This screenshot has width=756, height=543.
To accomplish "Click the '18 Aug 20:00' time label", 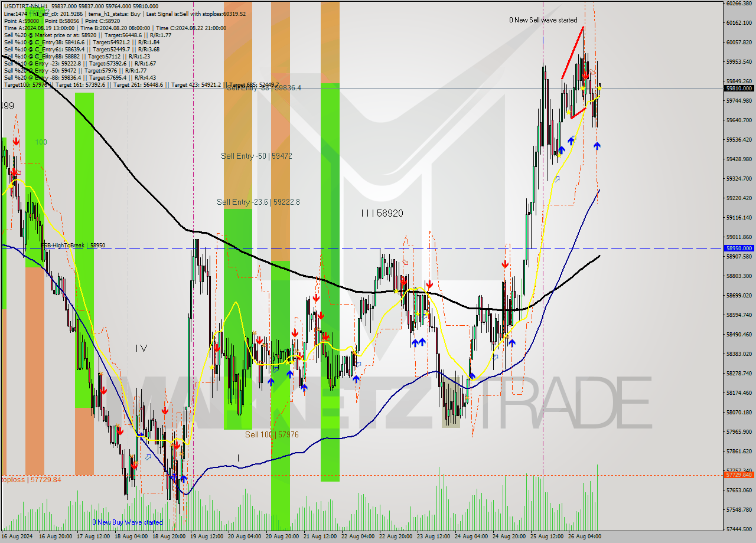I will click(x=169, y=537).
